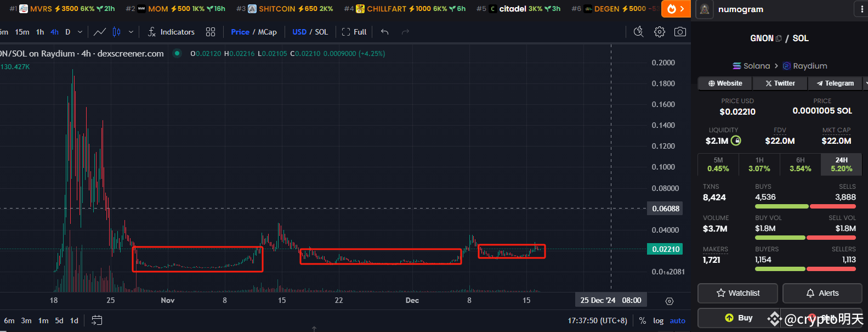Toggle auto scale mode
Screen dimensions: 868x332
678,320
